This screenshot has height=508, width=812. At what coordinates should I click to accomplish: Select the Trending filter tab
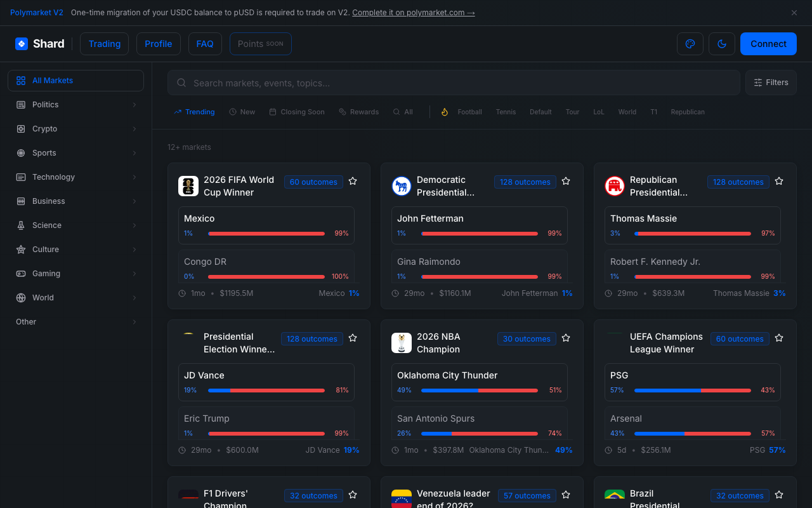[x=194, y=112]
